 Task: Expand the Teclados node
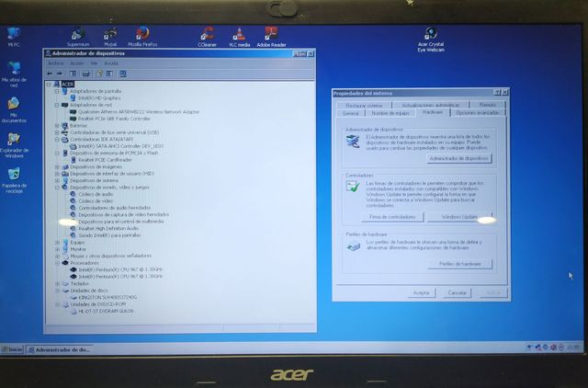tap(57, 284)
